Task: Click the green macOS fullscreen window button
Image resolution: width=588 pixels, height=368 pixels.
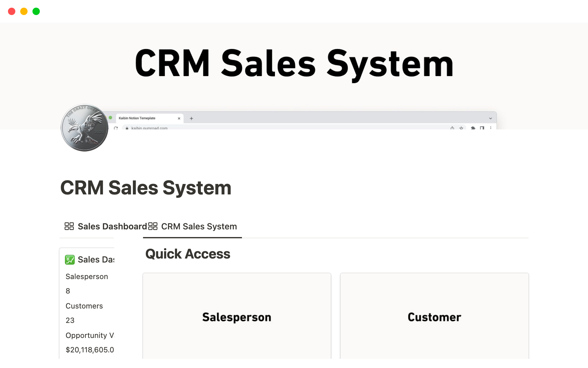Action: (x=36, y=11)
